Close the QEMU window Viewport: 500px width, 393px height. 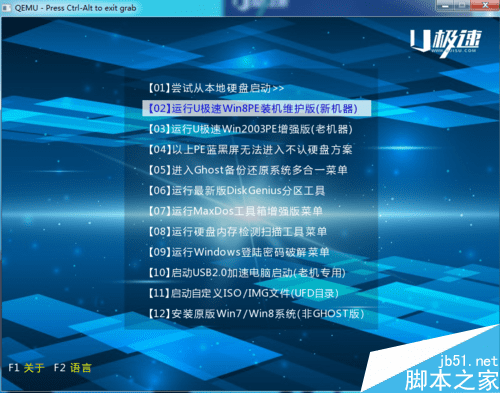click(486, 5)
